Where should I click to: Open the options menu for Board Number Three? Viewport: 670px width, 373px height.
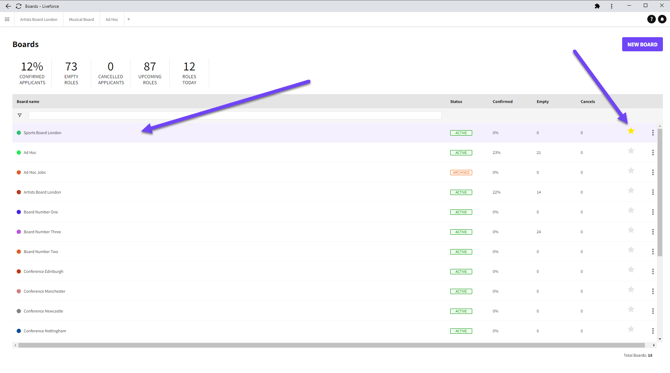(x=652, y=232)
